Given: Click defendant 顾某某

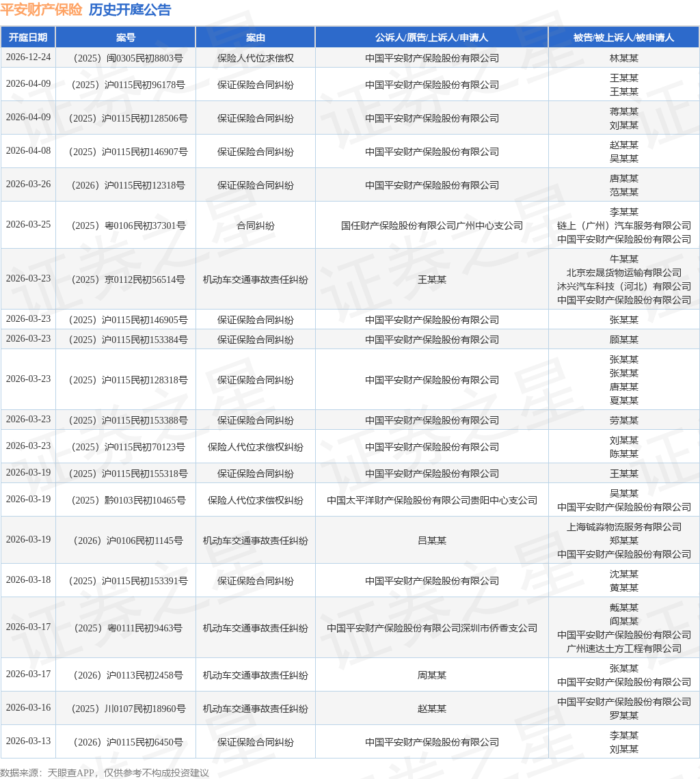Looking at the screenshot, I should 624,340.
